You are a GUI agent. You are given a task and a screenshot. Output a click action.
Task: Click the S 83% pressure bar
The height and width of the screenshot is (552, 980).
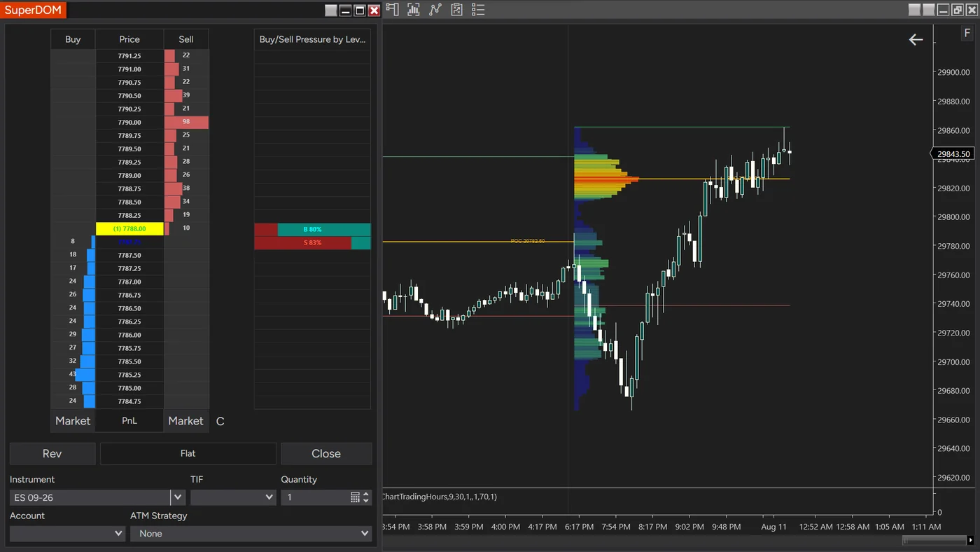(312, 242)
